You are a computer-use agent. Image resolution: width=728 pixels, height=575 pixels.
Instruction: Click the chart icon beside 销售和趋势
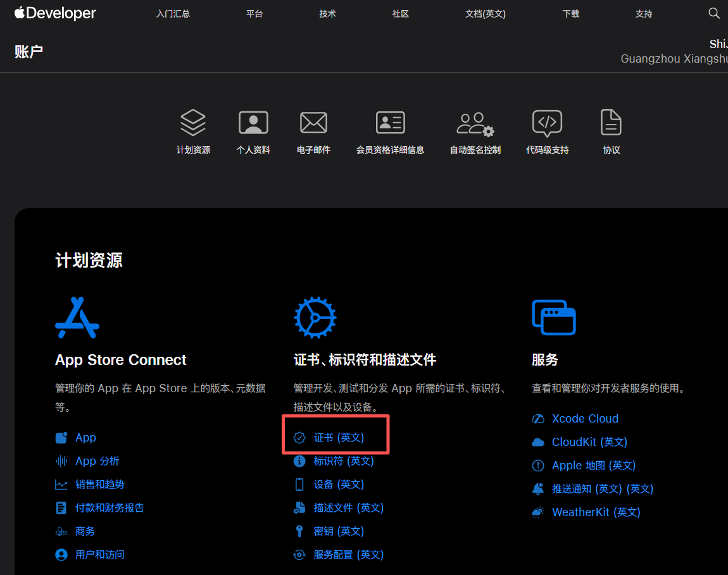[x=61, y=485]
